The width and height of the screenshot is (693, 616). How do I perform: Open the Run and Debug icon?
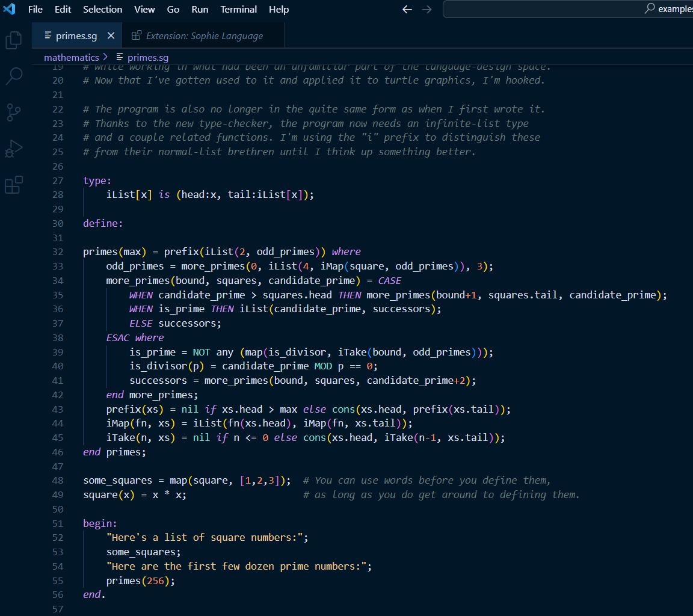tap(13, 149)
